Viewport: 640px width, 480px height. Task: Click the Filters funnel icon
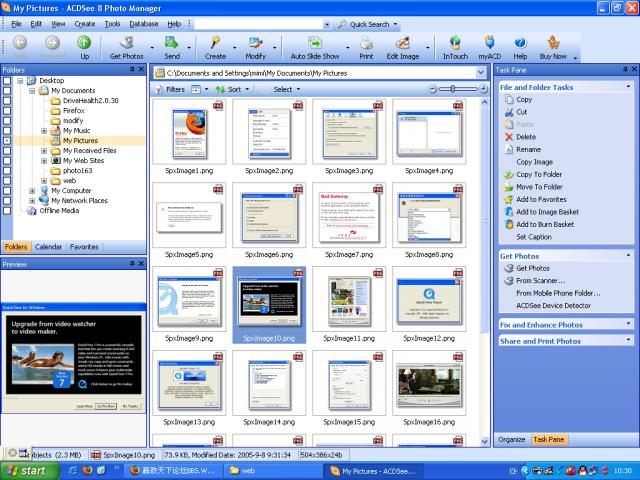[159, 89]
